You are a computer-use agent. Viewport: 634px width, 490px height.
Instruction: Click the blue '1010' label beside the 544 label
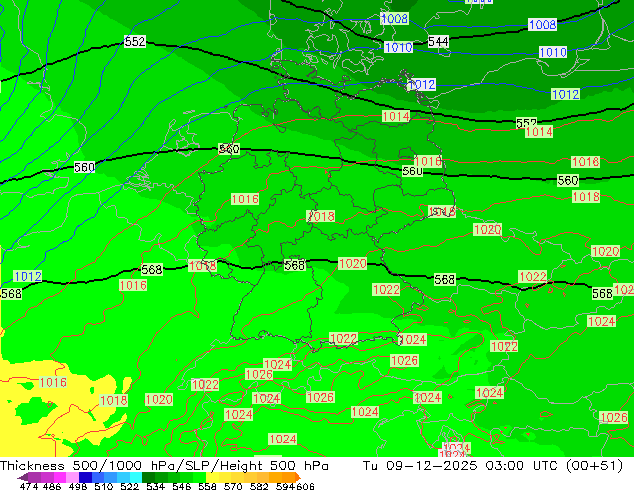click(x=399, y=47)
